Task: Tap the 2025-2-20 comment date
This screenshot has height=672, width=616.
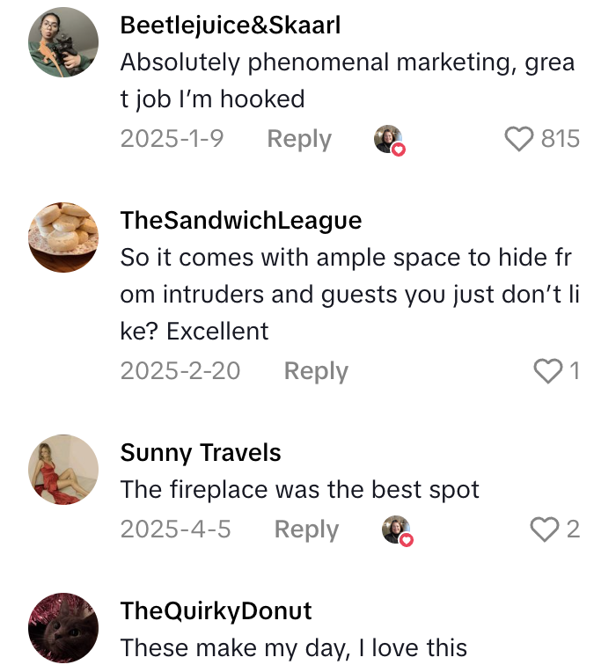Action: point(180,371)
